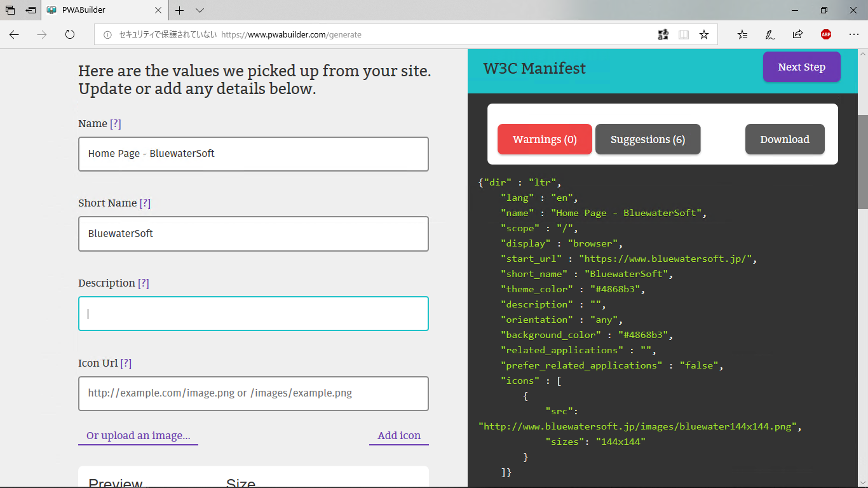Show tab previews with the chevron
Screen dimensions: 868x488
tap(200, 10)
